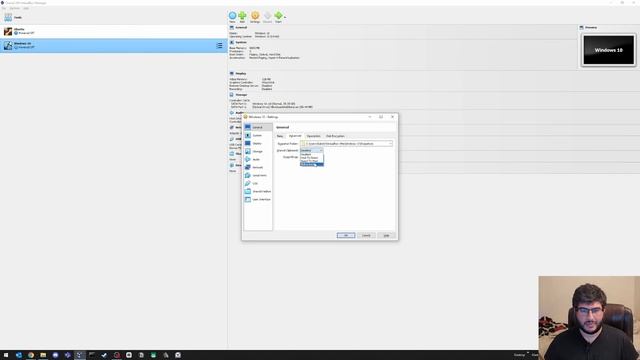Open Chrome from the taskbar

tap(31, 355)
